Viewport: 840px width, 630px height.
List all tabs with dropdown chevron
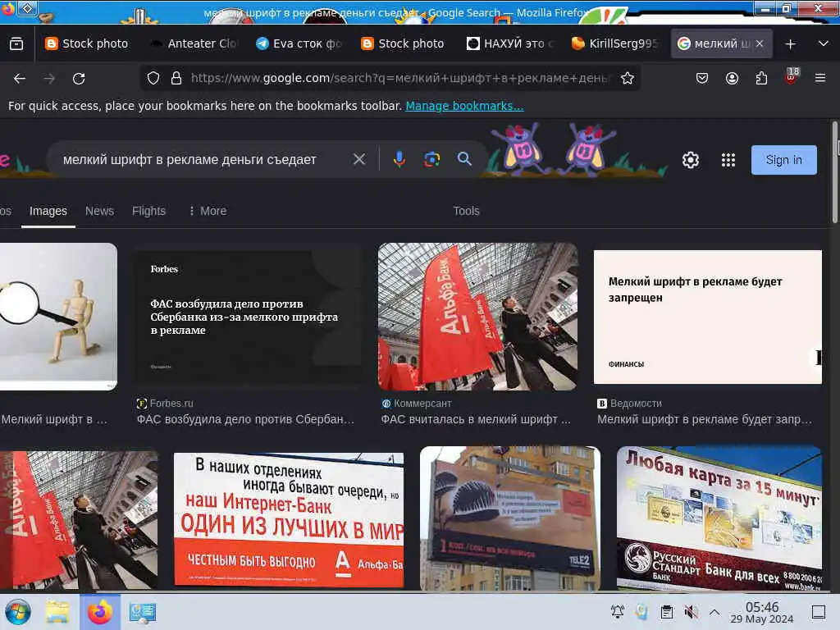pos(824,43)
